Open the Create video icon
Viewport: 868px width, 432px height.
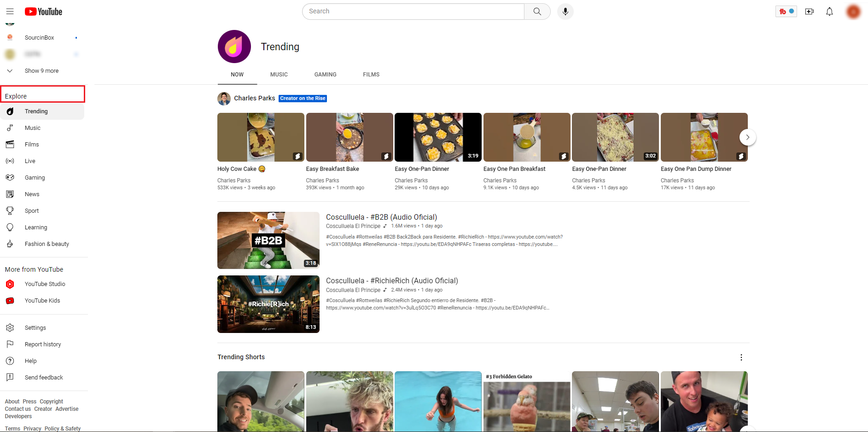809,12
